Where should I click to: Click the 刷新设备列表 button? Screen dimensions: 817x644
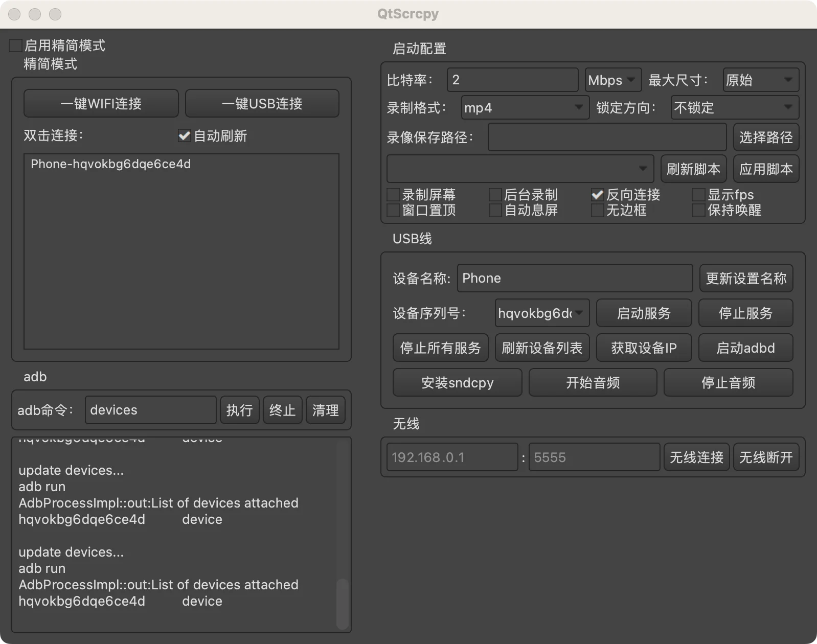point(542,348)
